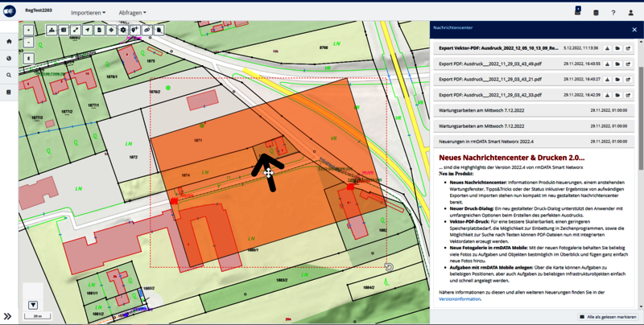Click the Home icon in left sidebar
This screenshot has width=644, height=325.
pos(9,41)
